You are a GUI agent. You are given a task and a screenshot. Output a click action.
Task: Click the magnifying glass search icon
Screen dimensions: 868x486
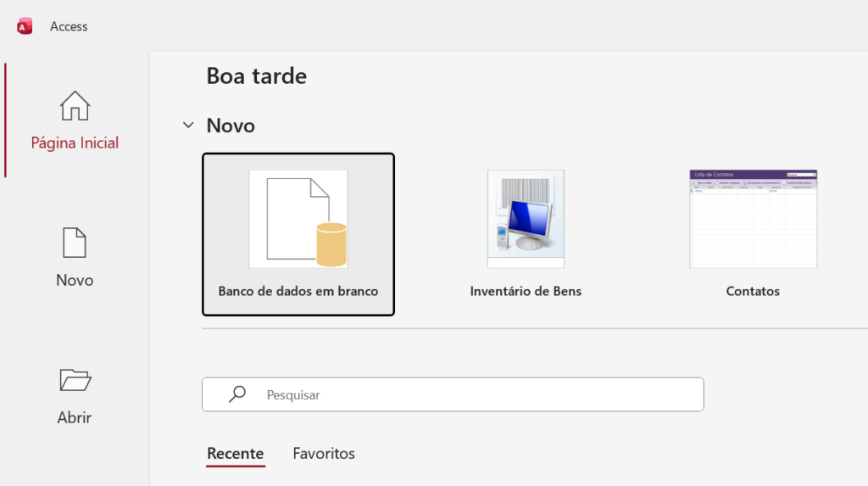coord(238,394)
